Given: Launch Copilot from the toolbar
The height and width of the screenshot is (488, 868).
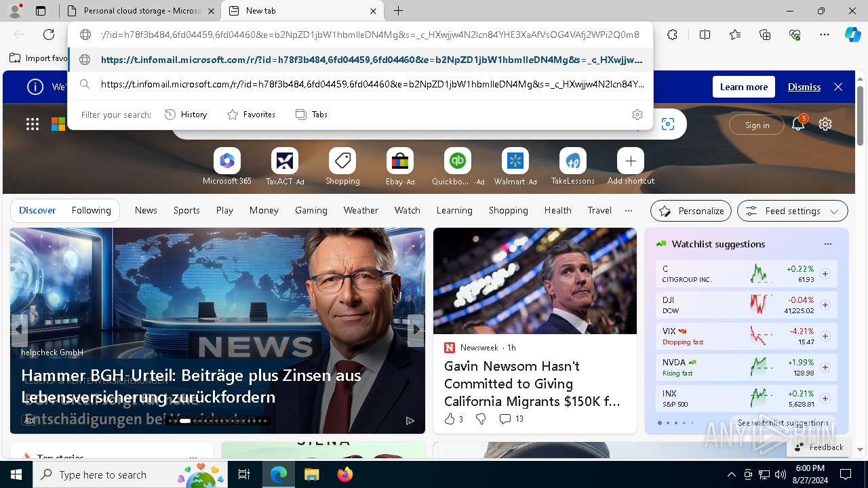Looking at the screenshot, I should pyautogui.click(x=852, y=35).
